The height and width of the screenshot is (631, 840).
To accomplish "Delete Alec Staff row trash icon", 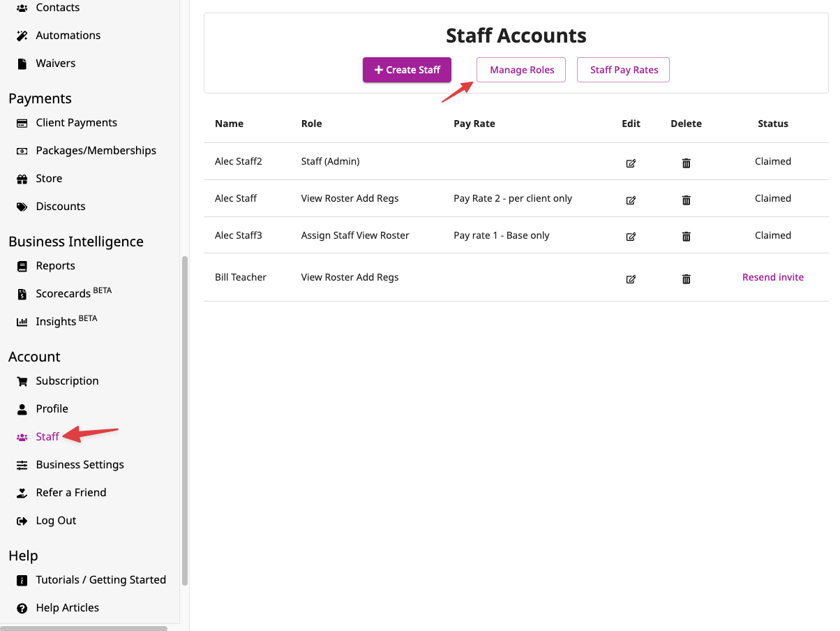I will pyautogui.click(x=687, y=200).
